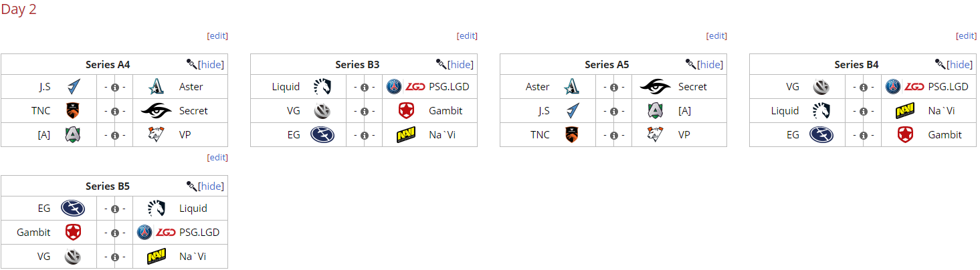Hide the Series B3 match table

(x=462, y=64)
